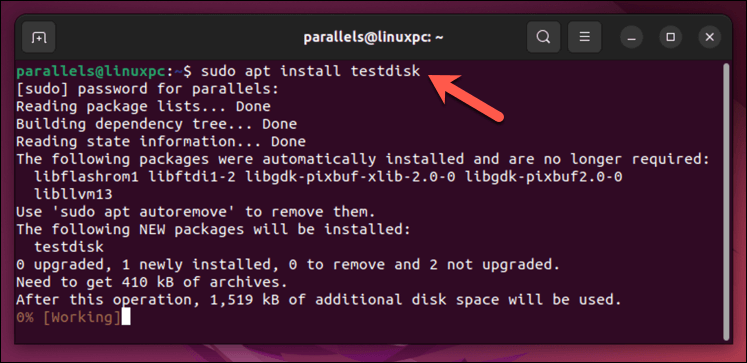Open the hamburger menu in header bar

585,37
